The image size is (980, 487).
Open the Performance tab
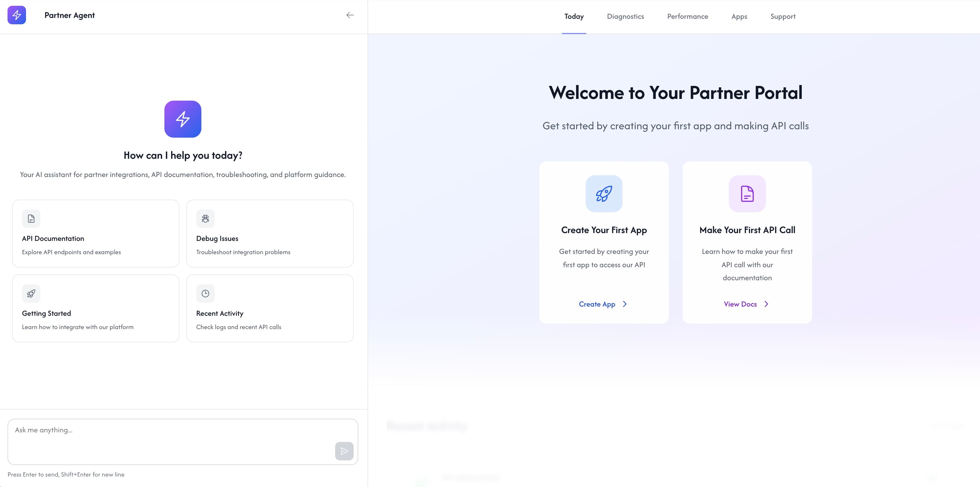coord(687,16)
